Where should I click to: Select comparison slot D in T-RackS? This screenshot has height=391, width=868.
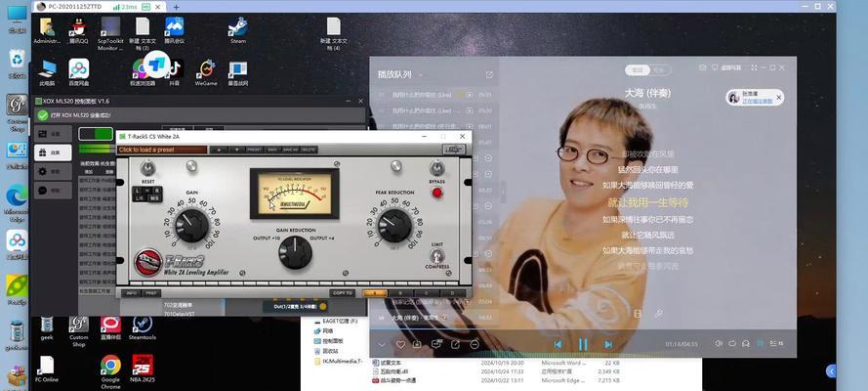[x=452, y=293]
